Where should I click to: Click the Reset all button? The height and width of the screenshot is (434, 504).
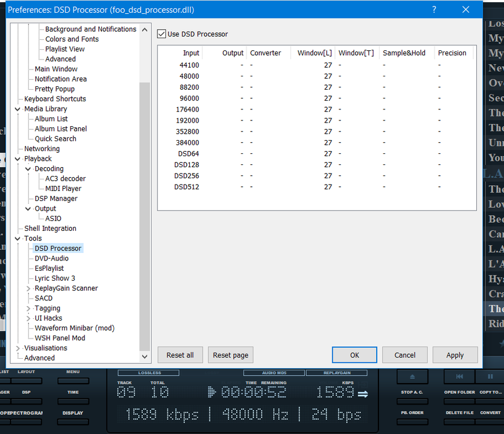coord(180,355)
